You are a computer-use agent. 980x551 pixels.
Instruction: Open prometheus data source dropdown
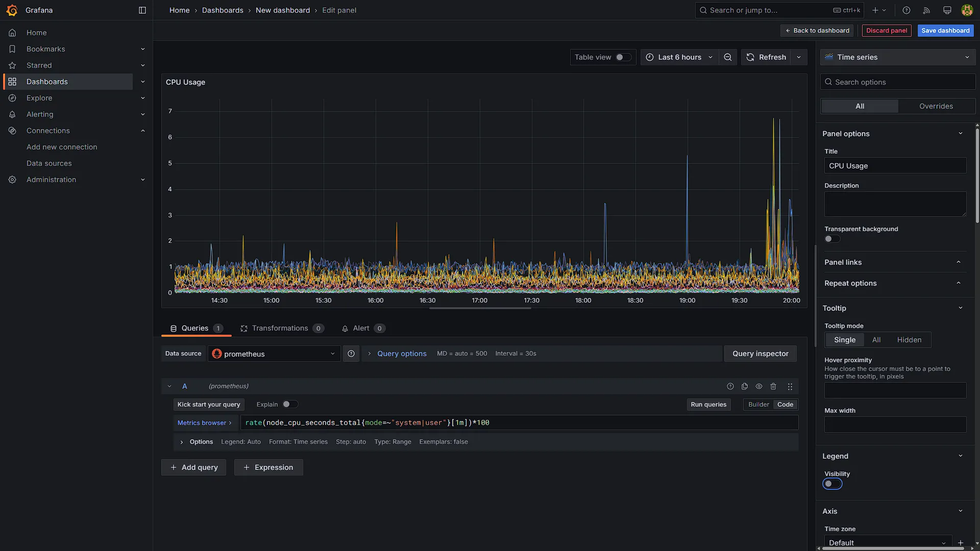tap(274, 354)
